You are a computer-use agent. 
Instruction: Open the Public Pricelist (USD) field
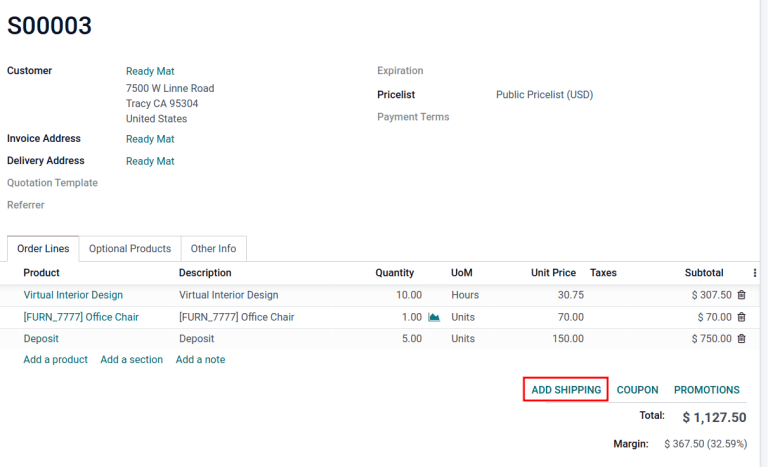pyautogui.click(x=544, y=95)
